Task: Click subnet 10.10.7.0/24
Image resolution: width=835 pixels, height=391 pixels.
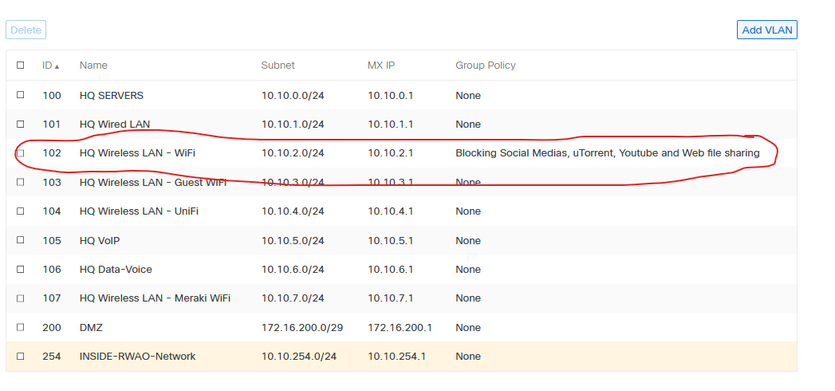Action: 292,298
